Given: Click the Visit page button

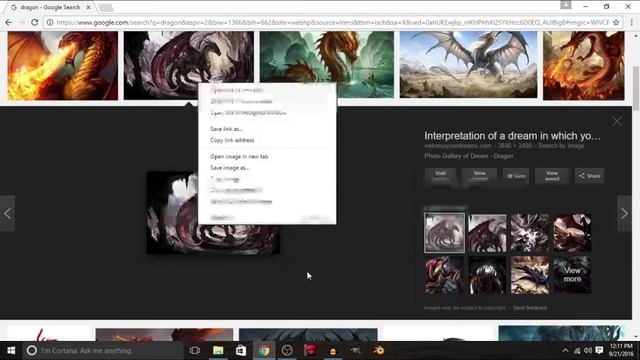Looking at the screenshot, I should [440, 176].
